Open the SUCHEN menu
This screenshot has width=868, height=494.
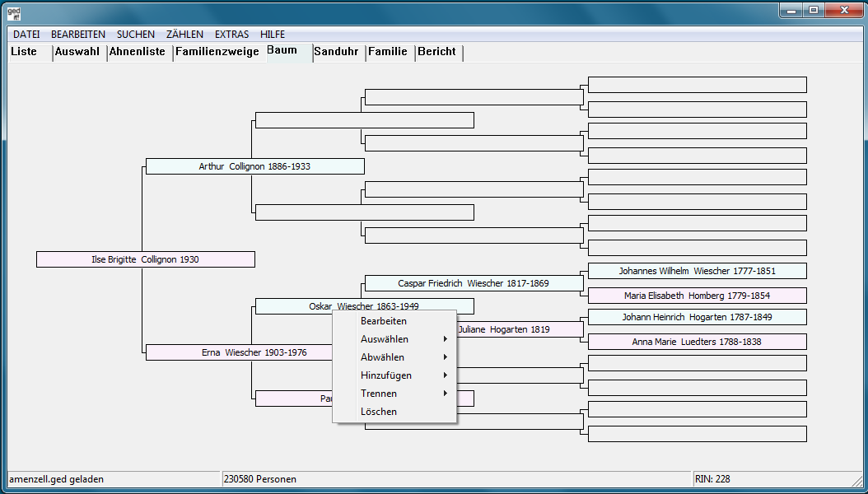(136, 35)
